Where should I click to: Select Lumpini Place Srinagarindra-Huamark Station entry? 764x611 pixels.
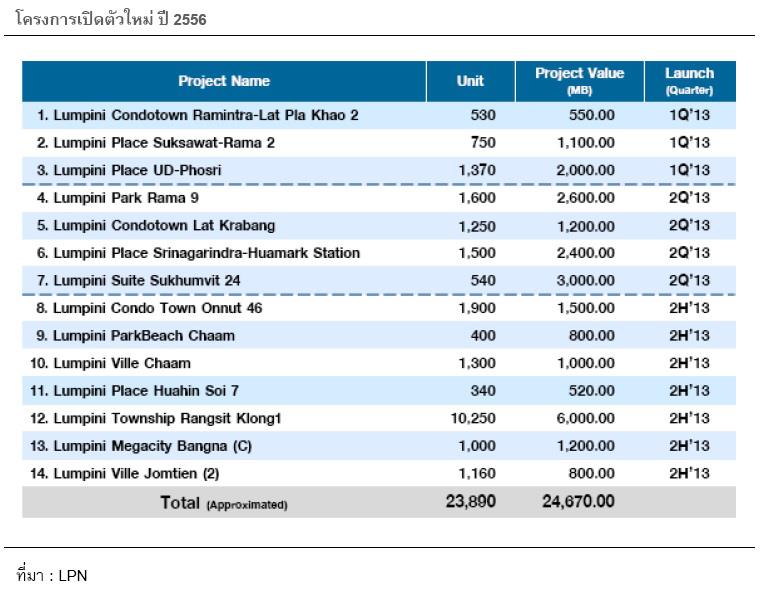[198, 253]
